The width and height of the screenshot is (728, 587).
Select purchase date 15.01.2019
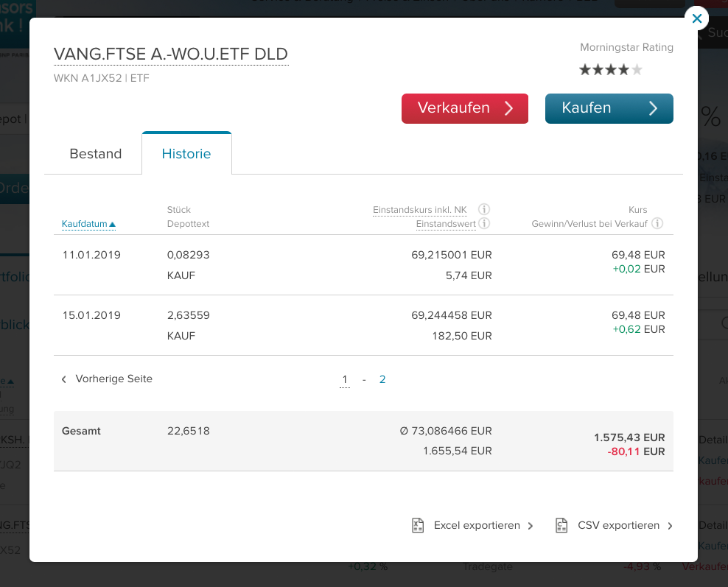(91, 315)
